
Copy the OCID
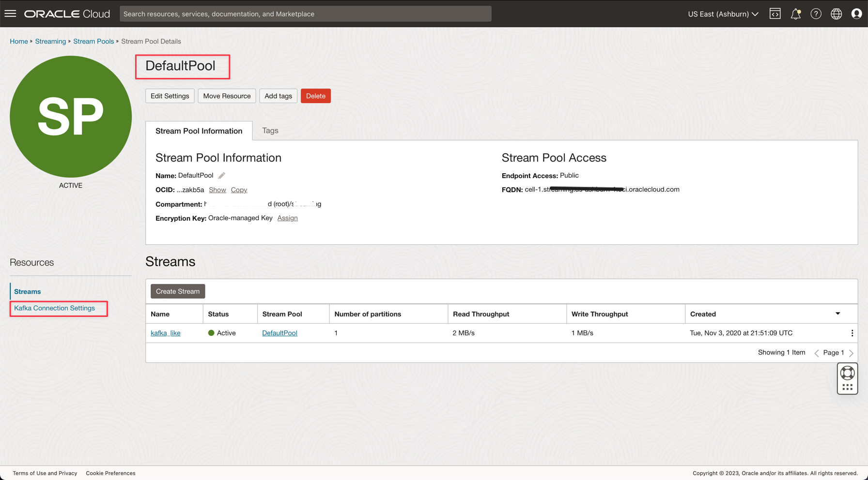tap(239, 190)
